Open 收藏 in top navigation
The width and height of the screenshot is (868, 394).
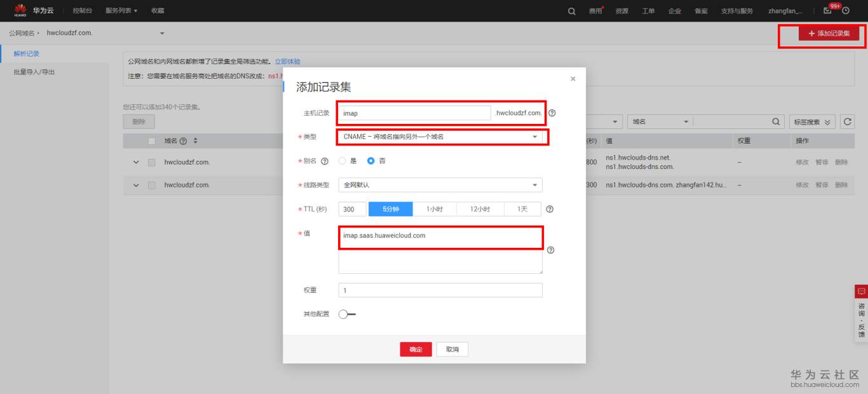click(x=158, y=11)
